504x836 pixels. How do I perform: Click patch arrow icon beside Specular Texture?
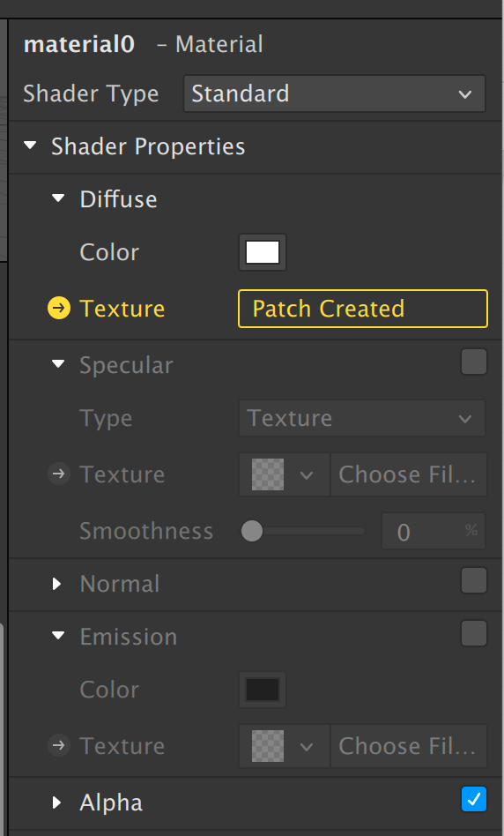[x=59, y=474]
